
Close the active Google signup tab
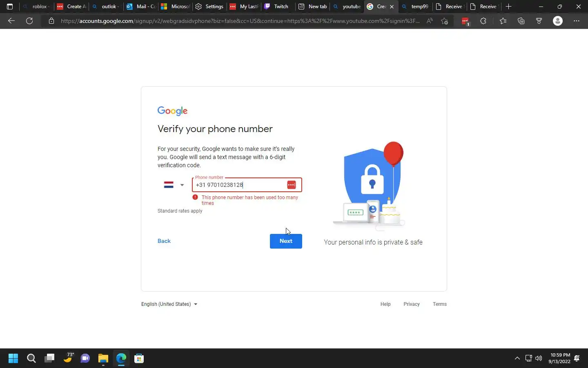tap(392, 7)
